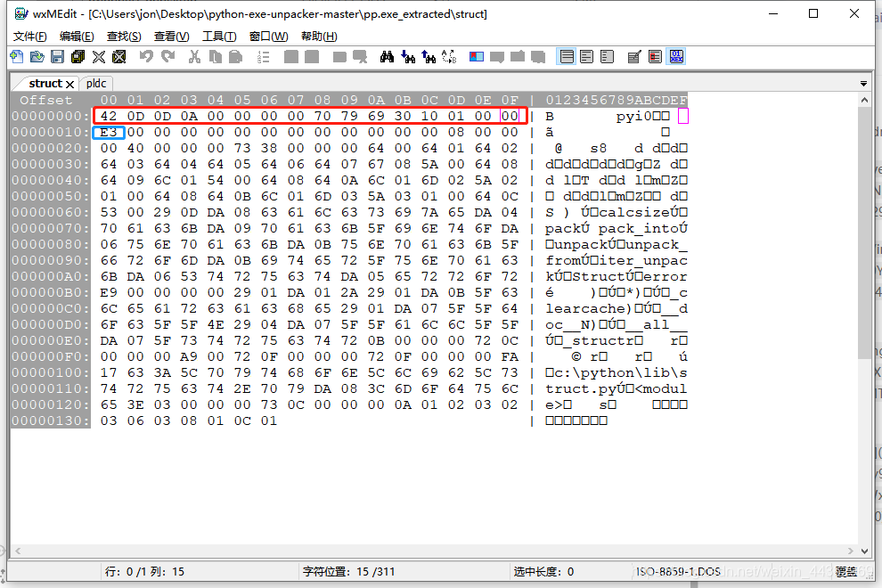The width and height of the screenshot is (882, 588).
Task: Click vertical scrollbar up arrow
Action: [x=864, y=100]
